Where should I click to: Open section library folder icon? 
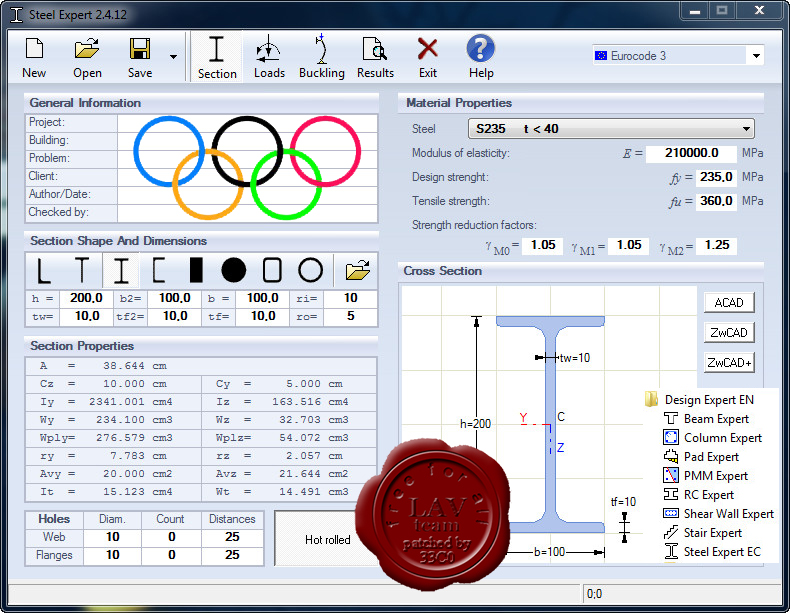pyautogui.click(x=358, y=270)
